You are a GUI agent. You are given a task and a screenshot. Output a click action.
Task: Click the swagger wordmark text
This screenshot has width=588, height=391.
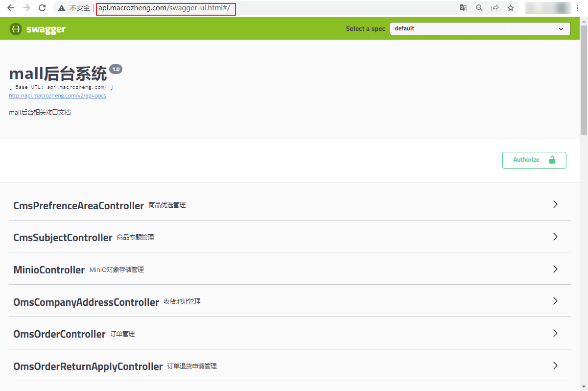click(x=46, y=29)
